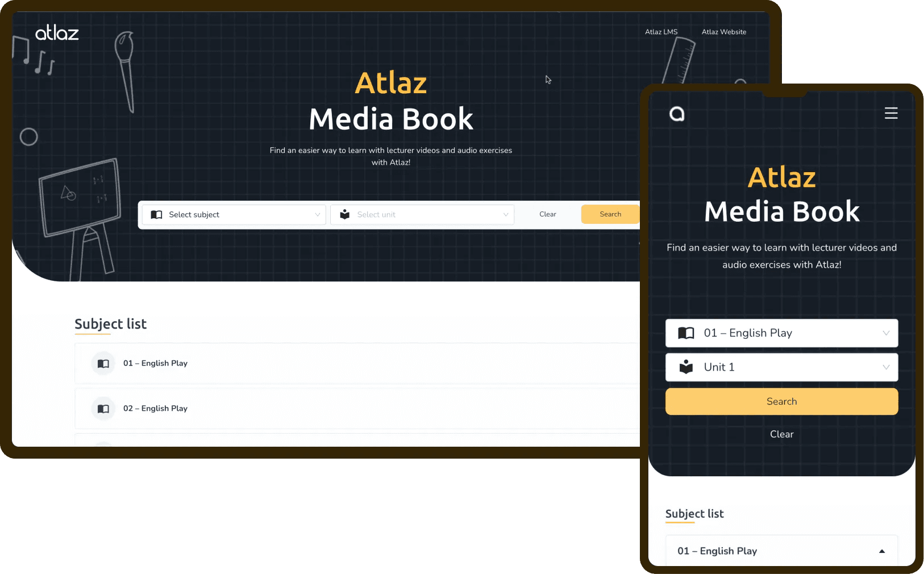Open the mobile hamburger menu
924x574 pixels.
tap(890, 114)
